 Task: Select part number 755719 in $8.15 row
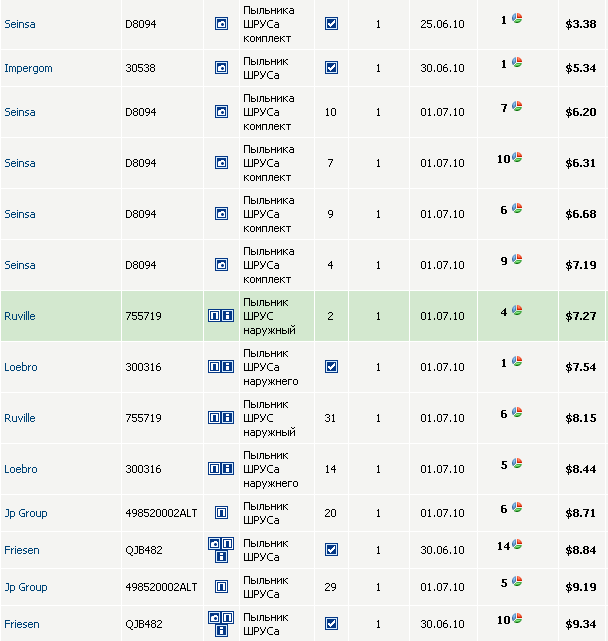(143, 418)
